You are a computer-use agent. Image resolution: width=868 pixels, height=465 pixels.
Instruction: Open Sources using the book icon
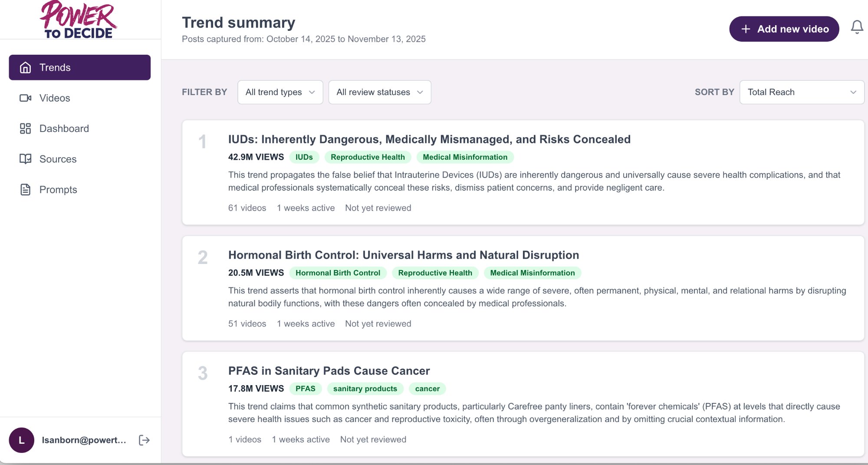pos(25,159)
